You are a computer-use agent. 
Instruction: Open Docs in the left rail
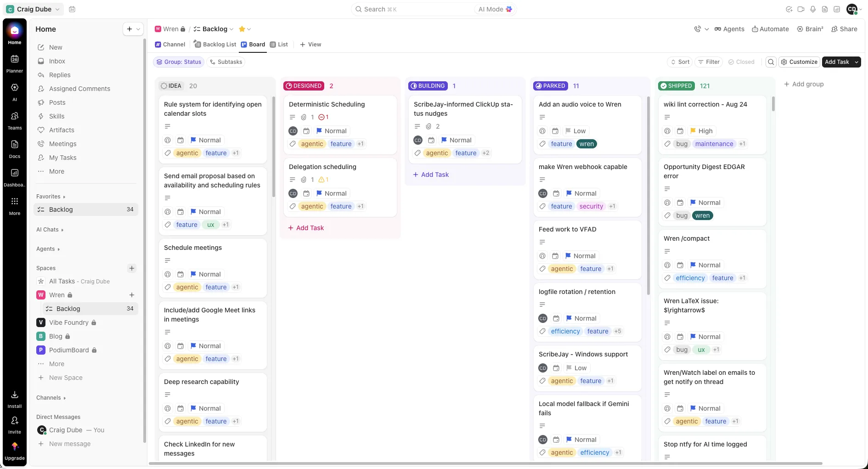(15, 149)
